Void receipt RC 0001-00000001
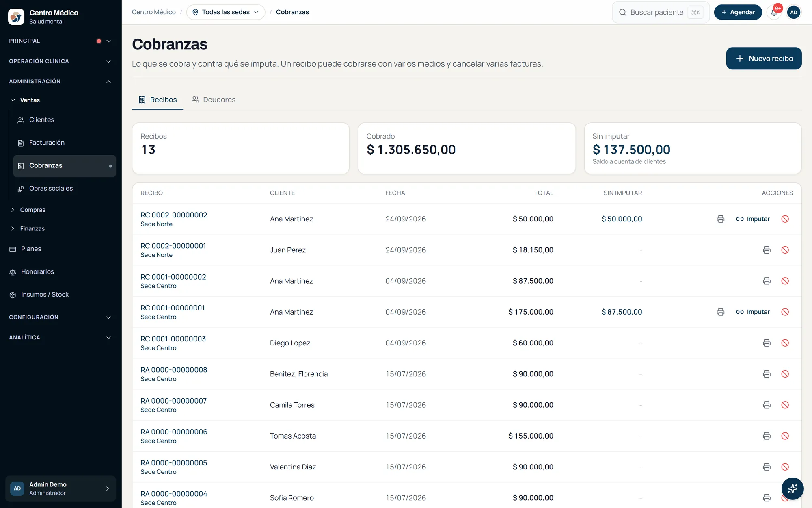The height and width of the screenshot is (508, 812). pyautogui.click(x=785, y=312)
